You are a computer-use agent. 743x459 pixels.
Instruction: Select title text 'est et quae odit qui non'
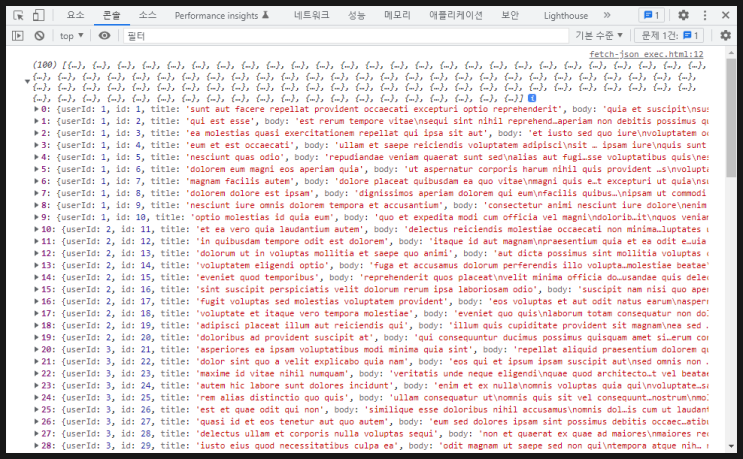pyautogui.click(x=260, y=410)
